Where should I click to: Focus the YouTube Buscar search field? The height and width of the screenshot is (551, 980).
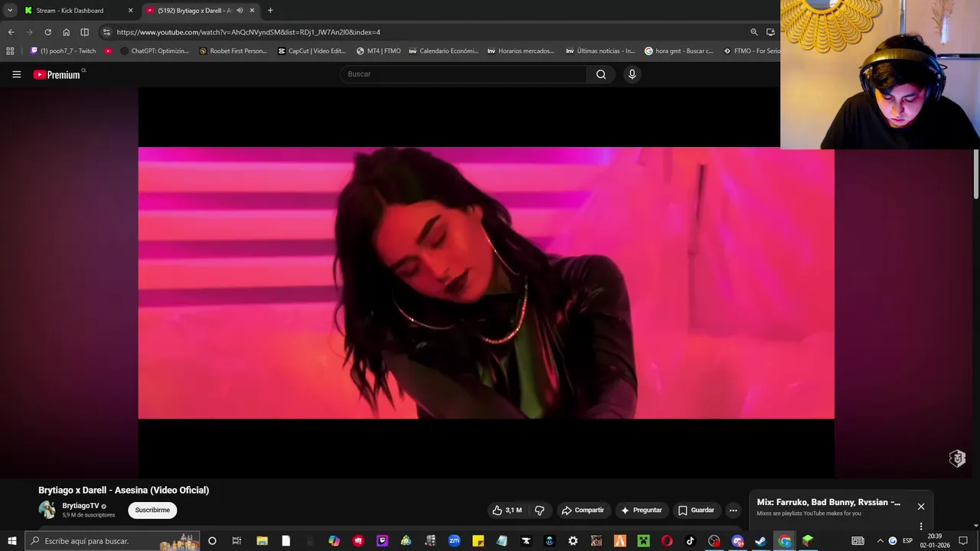[x=464, y=74]
